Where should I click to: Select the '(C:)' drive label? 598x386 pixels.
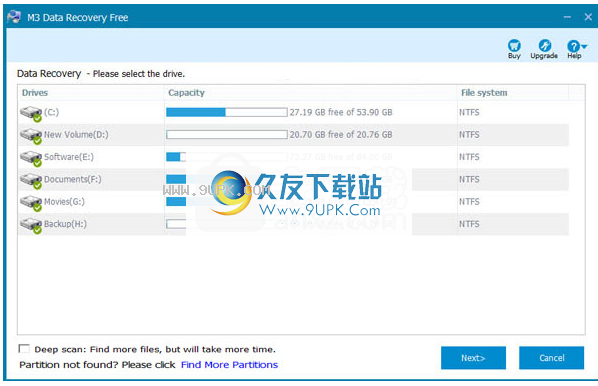pyautogui.click(x=51, y=112)
